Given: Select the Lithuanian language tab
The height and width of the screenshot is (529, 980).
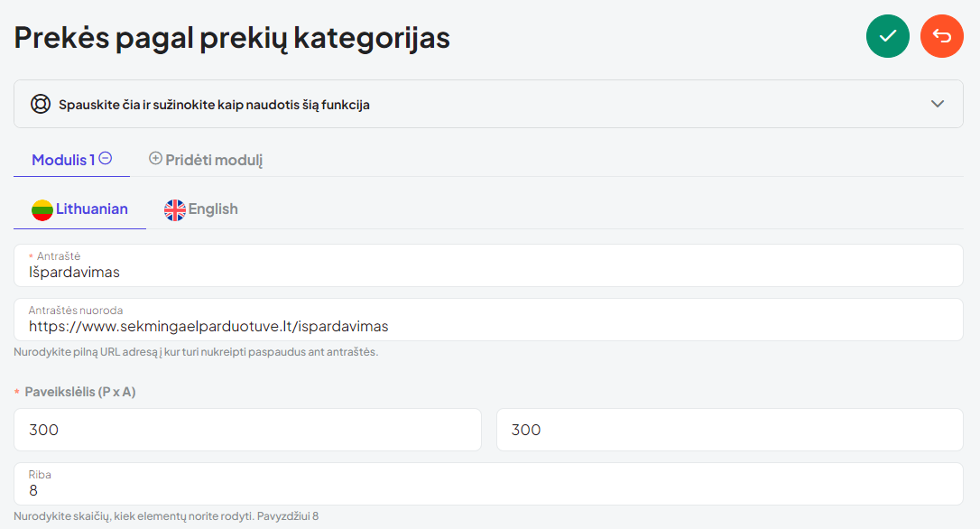Looking at the screenshot, I should 80,209.
